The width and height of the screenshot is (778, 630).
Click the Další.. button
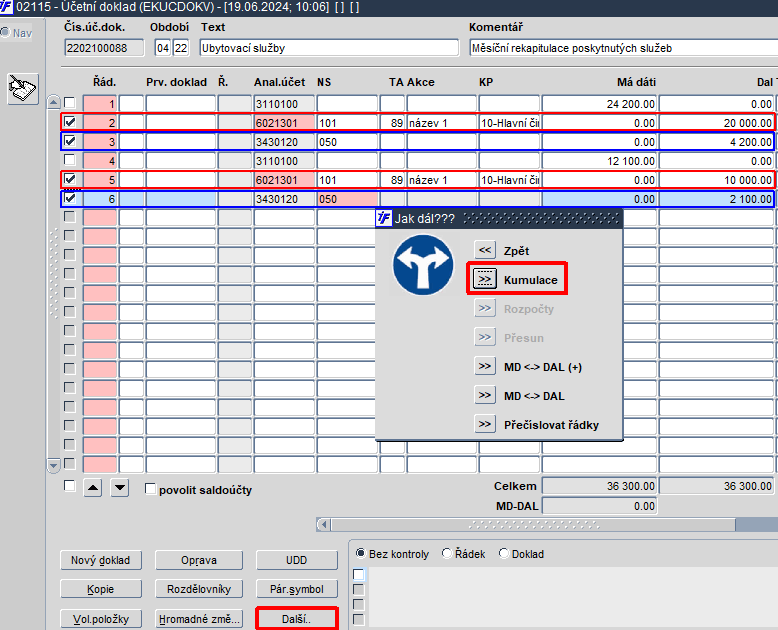click(x=297, y=619)
